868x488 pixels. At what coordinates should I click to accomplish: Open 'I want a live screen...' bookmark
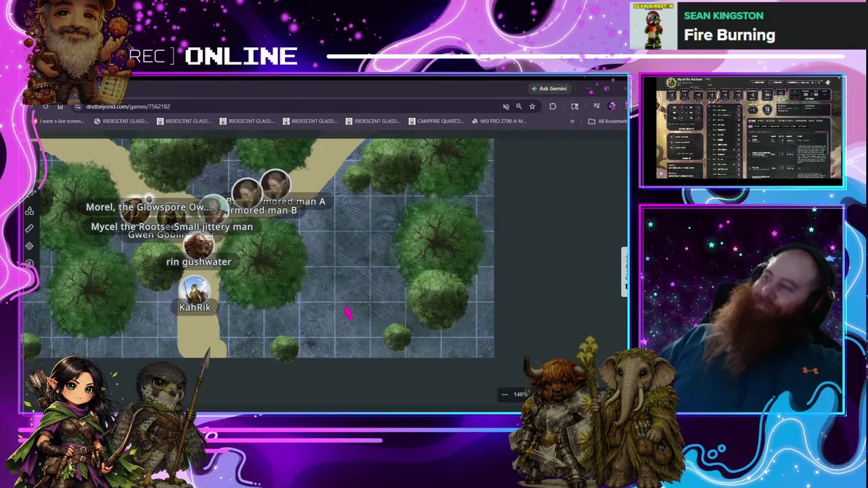click(x=58, y=121)
